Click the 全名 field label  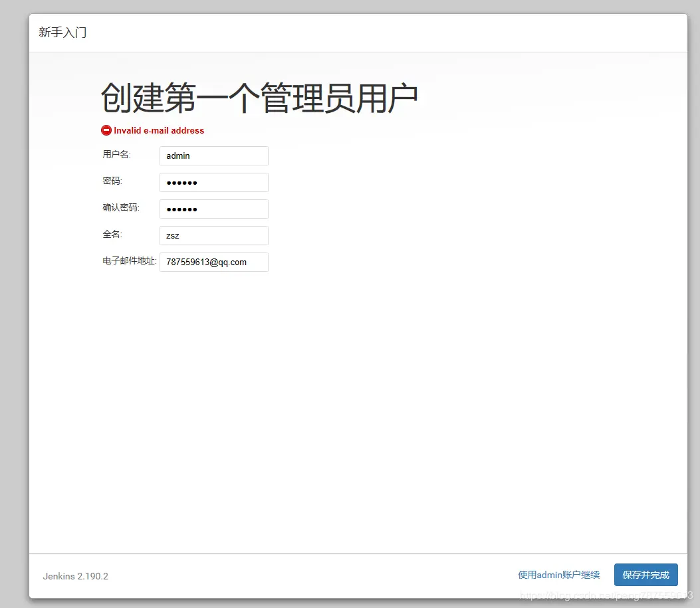click(111, 234)
